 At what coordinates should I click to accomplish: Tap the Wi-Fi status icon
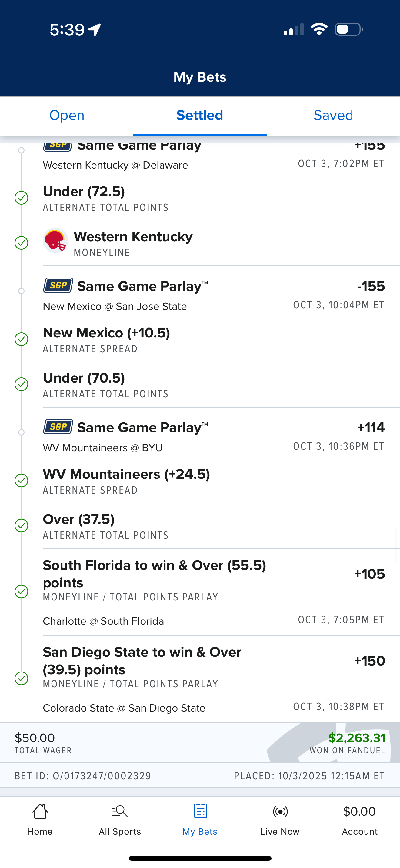319,29
